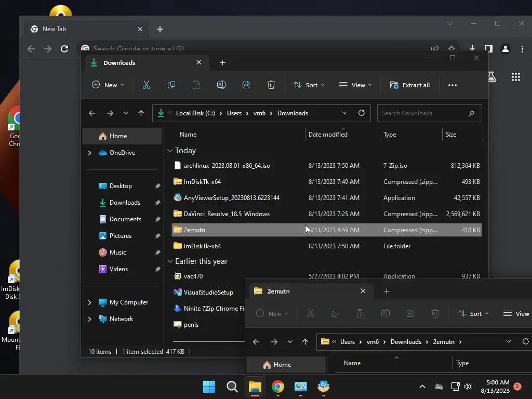Click Copy icon in Downloads window toolbar
The height and width of the screenshot is (399, 532).
click(x=171, y=85)
